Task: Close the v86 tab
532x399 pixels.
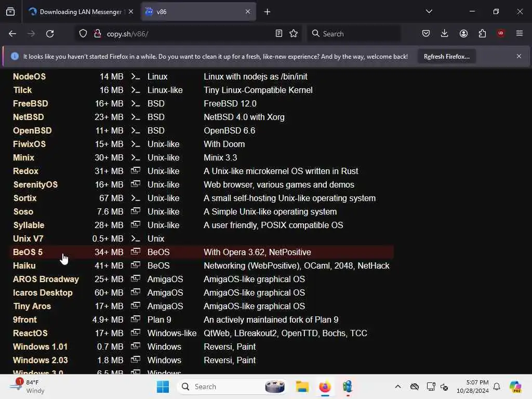Action: (248, 11)
